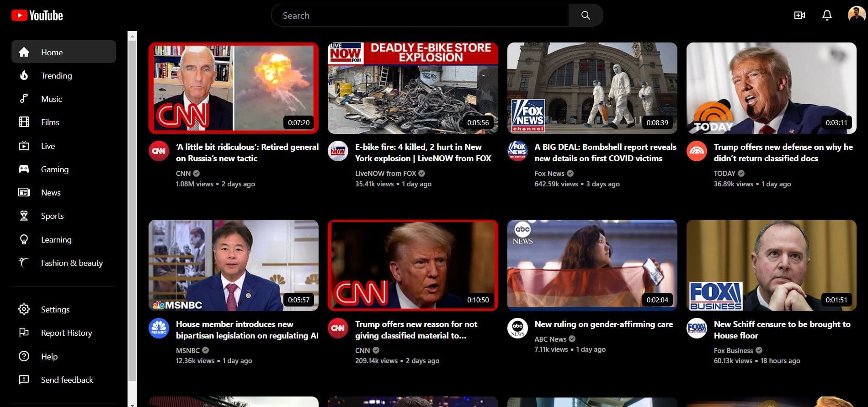This screenshot has width=868, height=407.
Task: Open Settings from the sidebar
Action: click(55, 309)
